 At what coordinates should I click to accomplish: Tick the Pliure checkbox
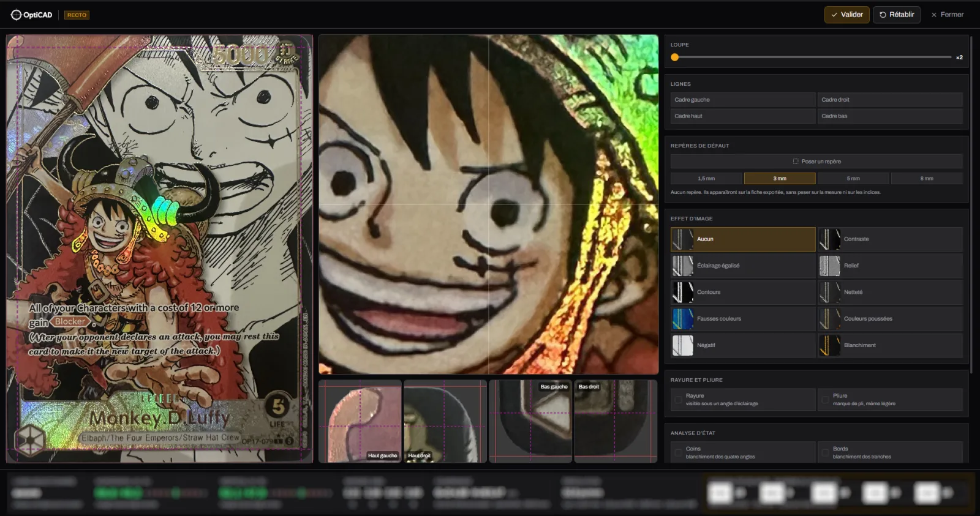point(825,400)
